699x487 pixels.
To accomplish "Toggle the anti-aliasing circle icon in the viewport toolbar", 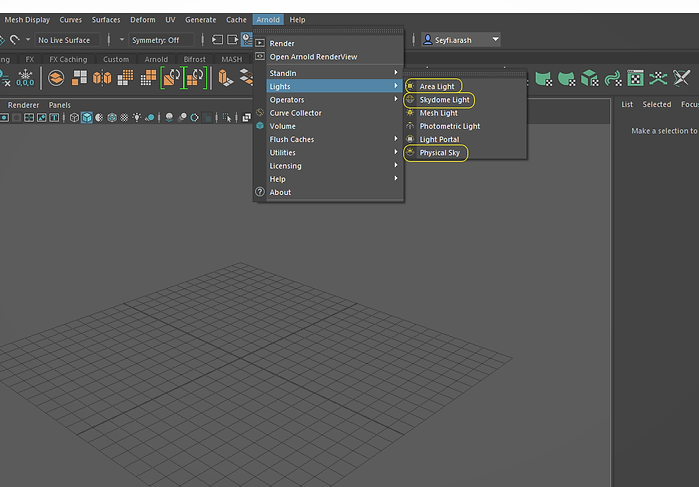I will 194,117.
